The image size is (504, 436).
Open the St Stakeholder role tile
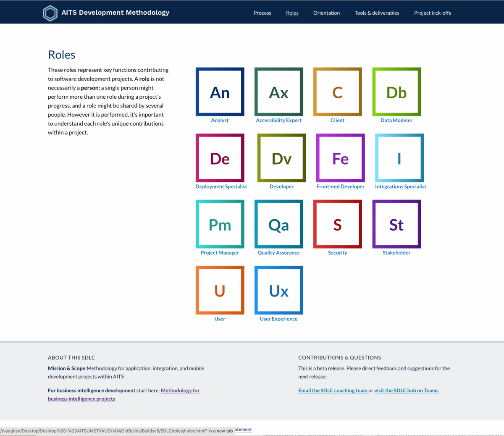(x=396, y=224)
